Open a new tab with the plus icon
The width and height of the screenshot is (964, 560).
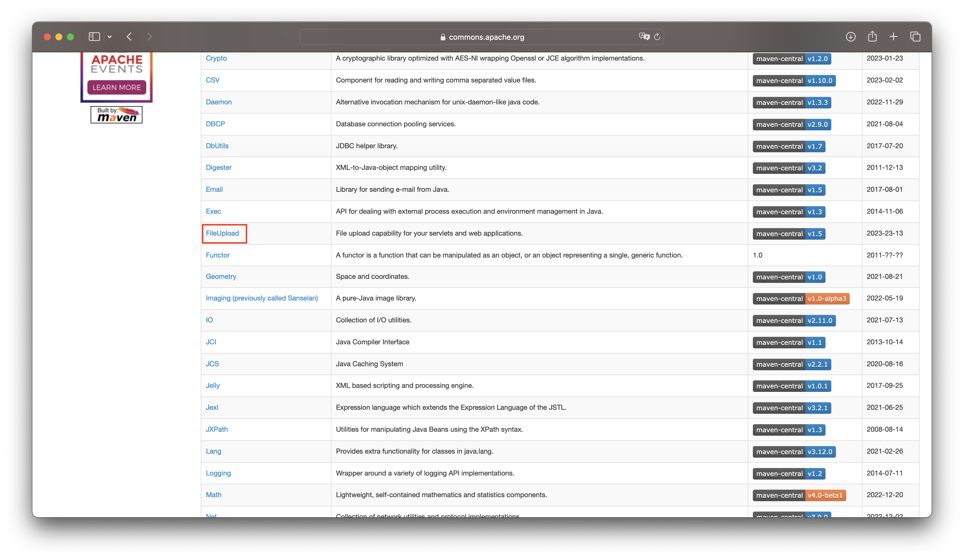[x=893, y=37]
